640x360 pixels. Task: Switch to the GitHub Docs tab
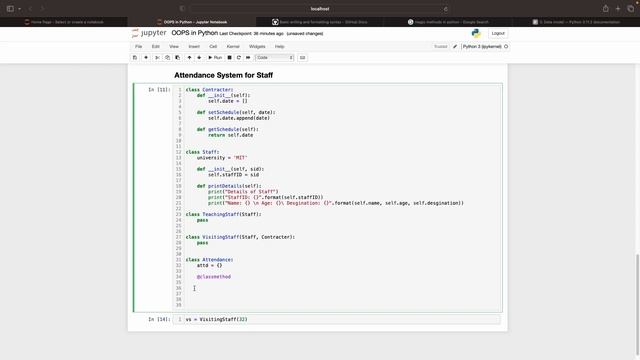(320, 22)
